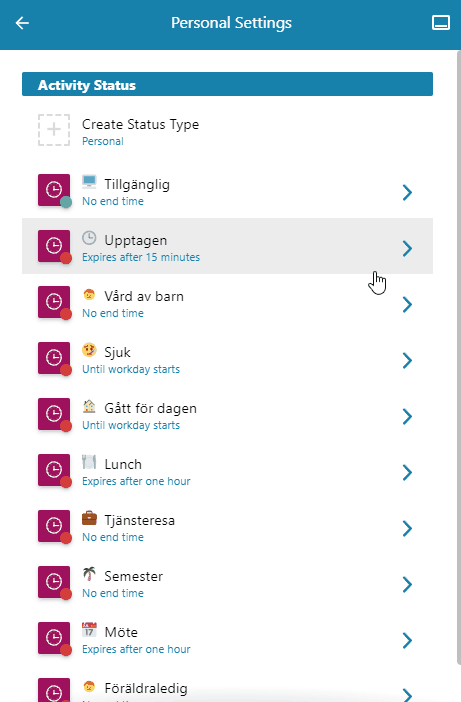Click the Sjuk status clock icon
This screenshot has height=702, width=461.
54,358
